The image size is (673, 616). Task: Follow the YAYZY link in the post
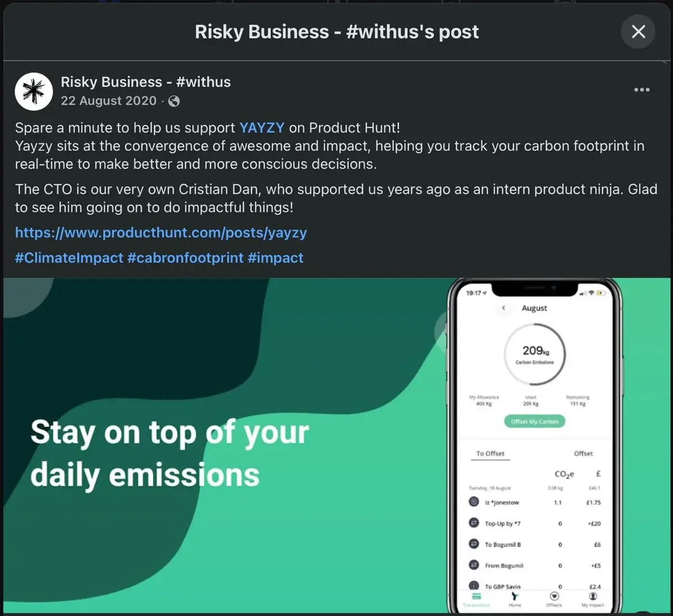coord(262,127)
